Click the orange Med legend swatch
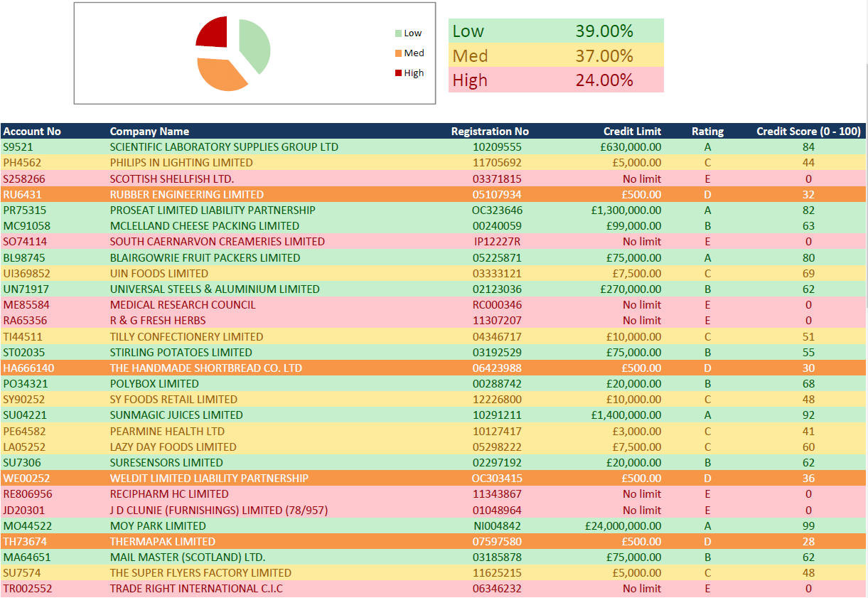 pyautogui.click(x=398, y=53)
